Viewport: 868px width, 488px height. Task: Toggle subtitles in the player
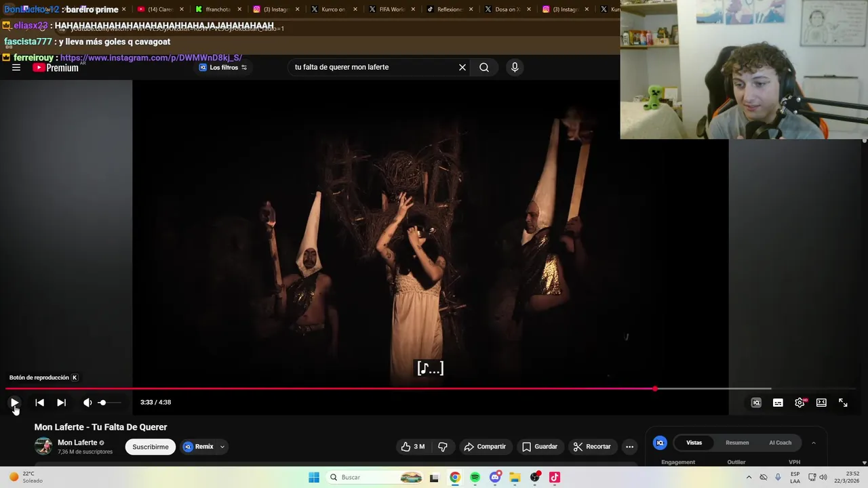778,403
